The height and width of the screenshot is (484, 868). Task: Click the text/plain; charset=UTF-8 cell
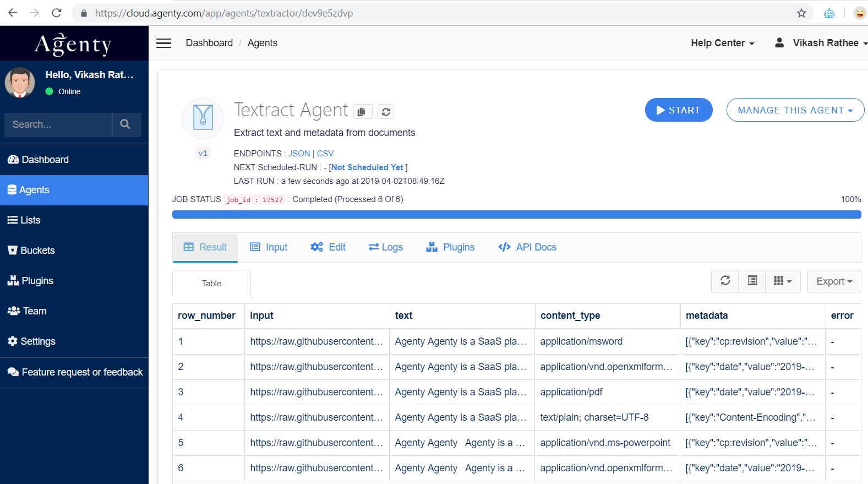point(607,417)
